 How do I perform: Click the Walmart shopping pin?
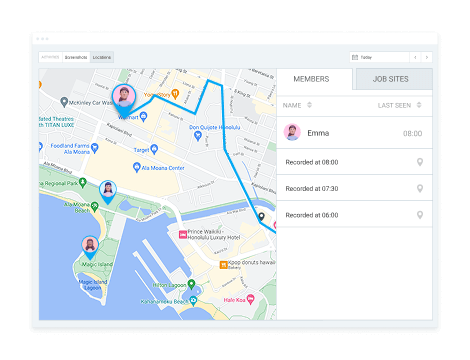[143, 116]
